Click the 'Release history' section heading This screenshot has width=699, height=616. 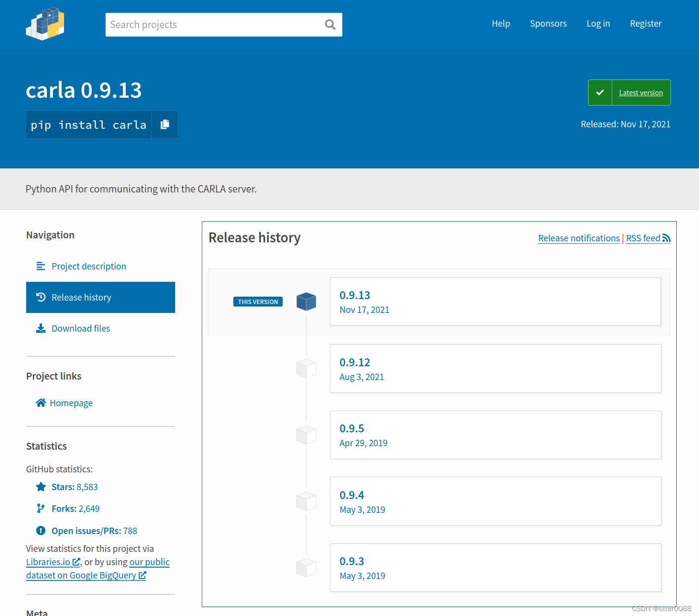click(x=255, y=238)
